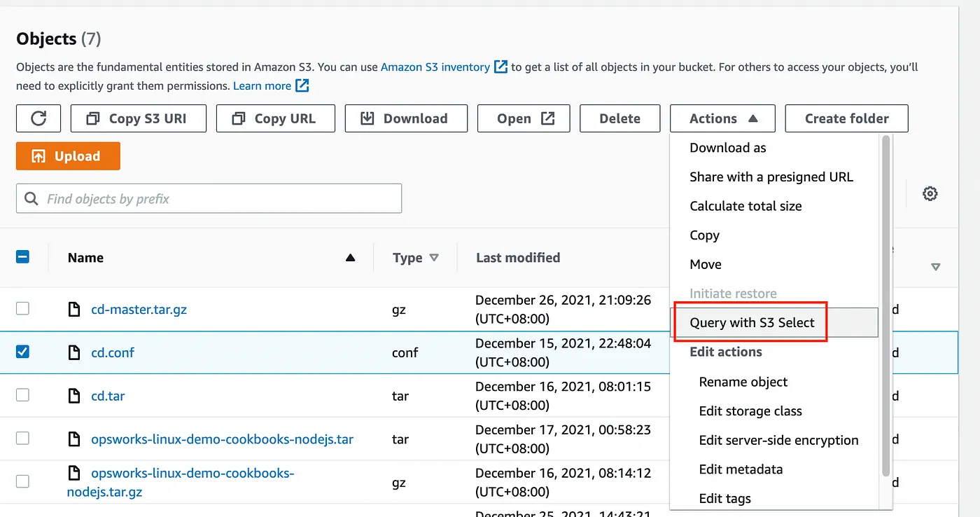Sort by Type column arrow
This screenshot has height=517, width=980.
433,258
